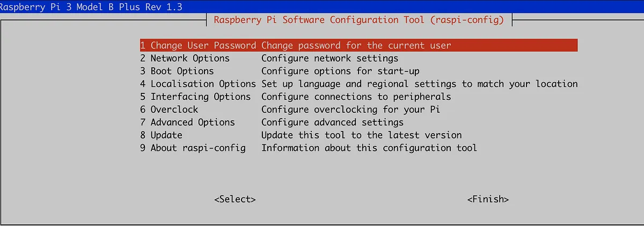Select Interfacing Options menu item

195,97
